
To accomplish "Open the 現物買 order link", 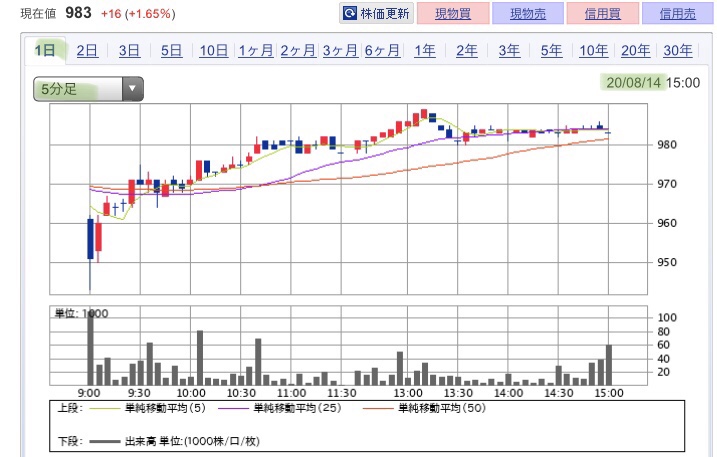I will (x=453, y=13).
